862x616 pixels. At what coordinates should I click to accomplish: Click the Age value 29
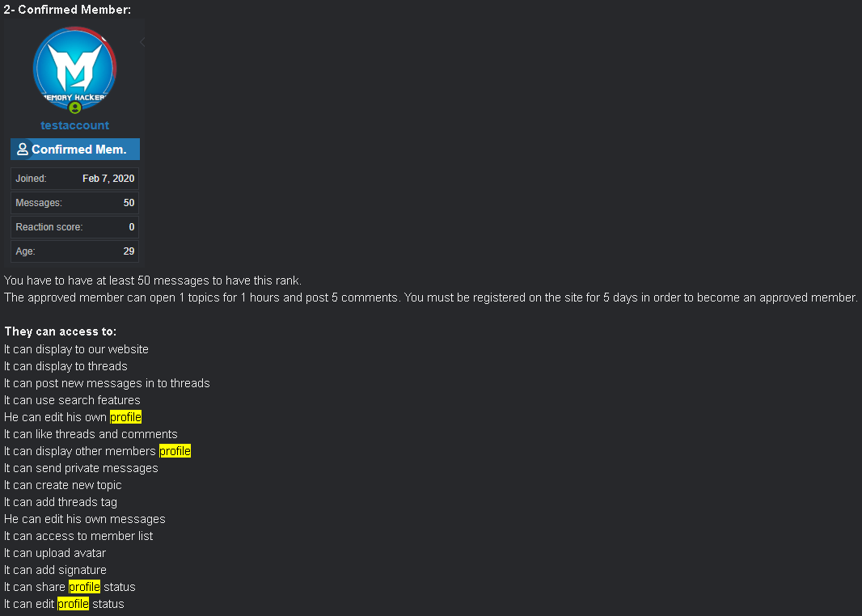(x=129, y=251)
